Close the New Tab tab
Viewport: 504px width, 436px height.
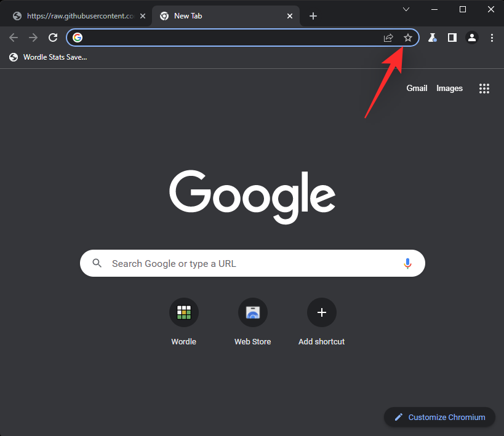(x=289, y=16)
